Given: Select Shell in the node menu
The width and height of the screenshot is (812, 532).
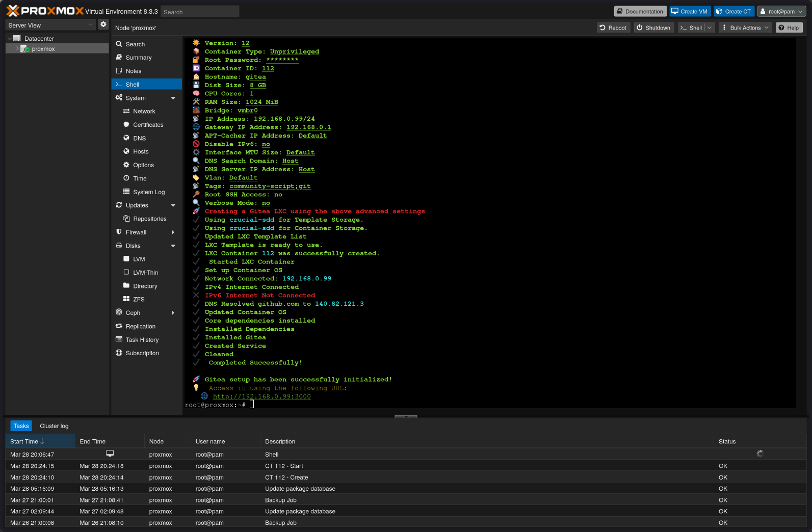Looking at the screenshot, I should click(146, 85).
